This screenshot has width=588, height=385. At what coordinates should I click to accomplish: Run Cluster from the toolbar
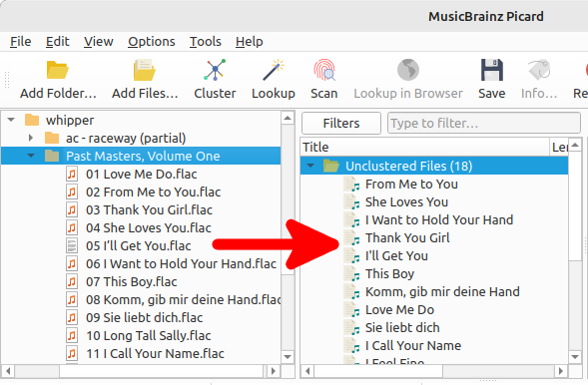[x=215, y=79]
